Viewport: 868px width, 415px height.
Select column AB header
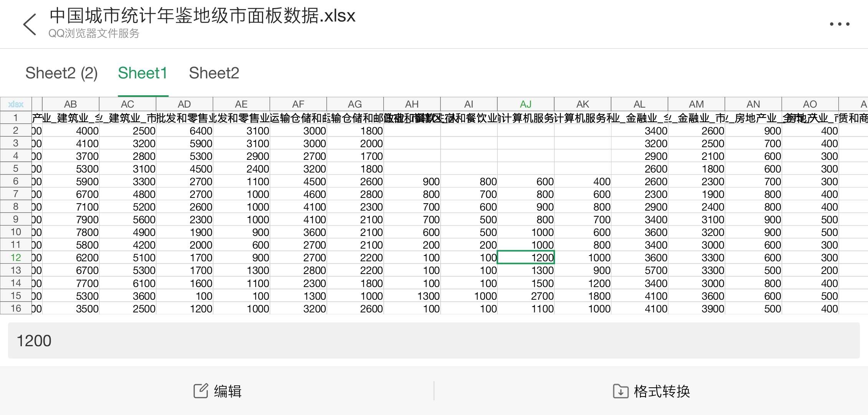(x=70, y=104)
